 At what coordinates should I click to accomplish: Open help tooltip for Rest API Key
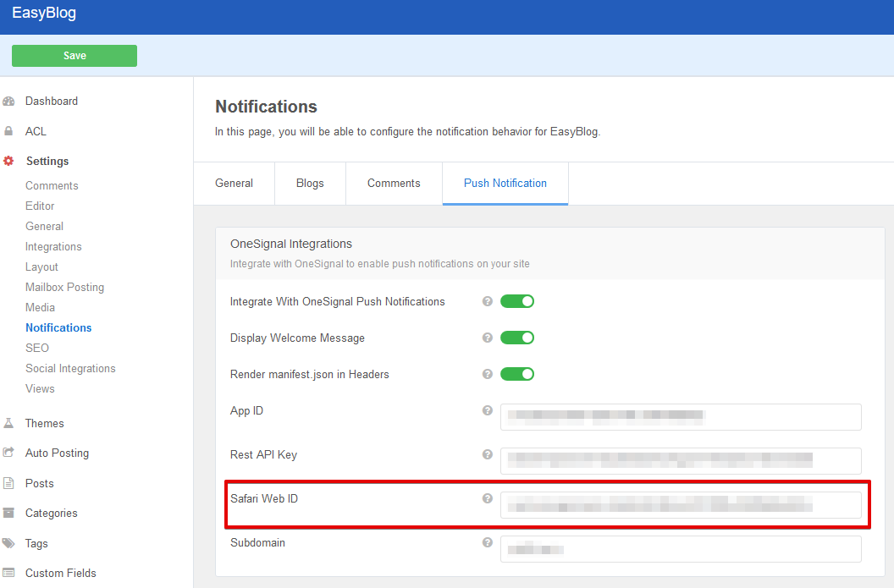click(488, 454)
